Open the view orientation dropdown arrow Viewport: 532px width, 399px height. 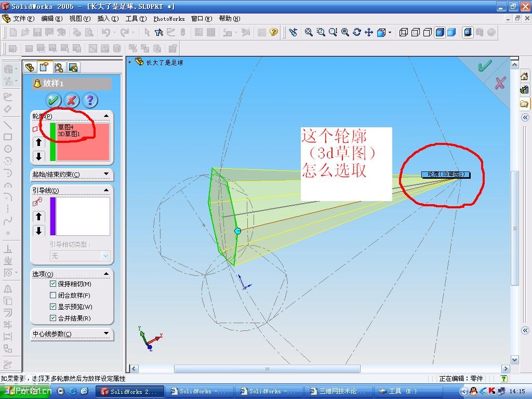pos(390,33)
